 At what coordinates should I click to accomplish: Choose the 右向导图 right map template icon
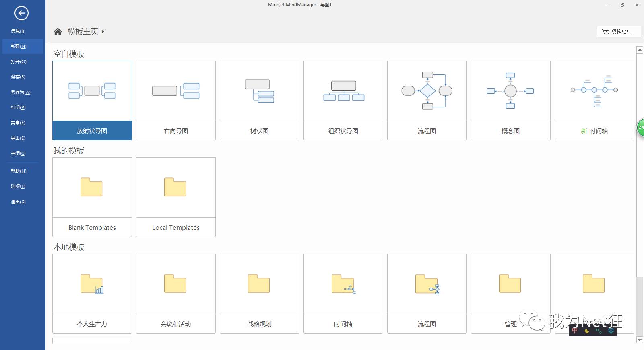(176, 91)
